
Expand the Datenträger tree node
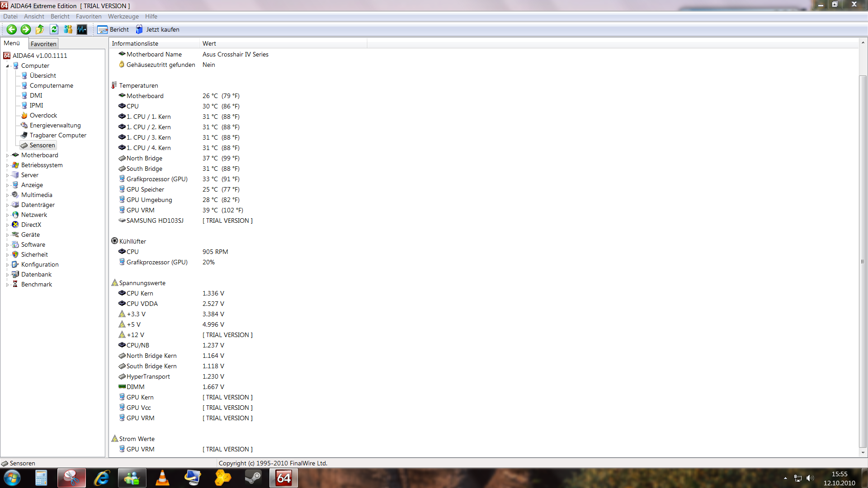7,205
